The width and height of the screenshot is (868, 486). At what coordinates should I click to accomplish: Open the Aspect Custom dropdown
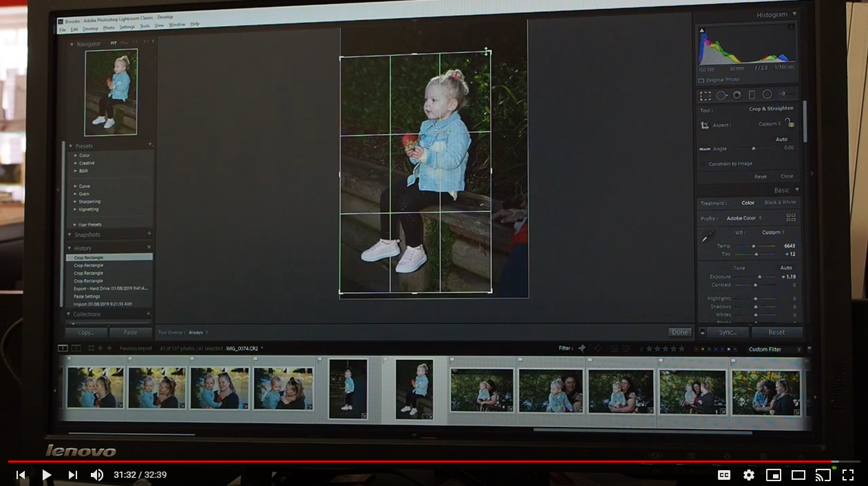coord(770,125)
